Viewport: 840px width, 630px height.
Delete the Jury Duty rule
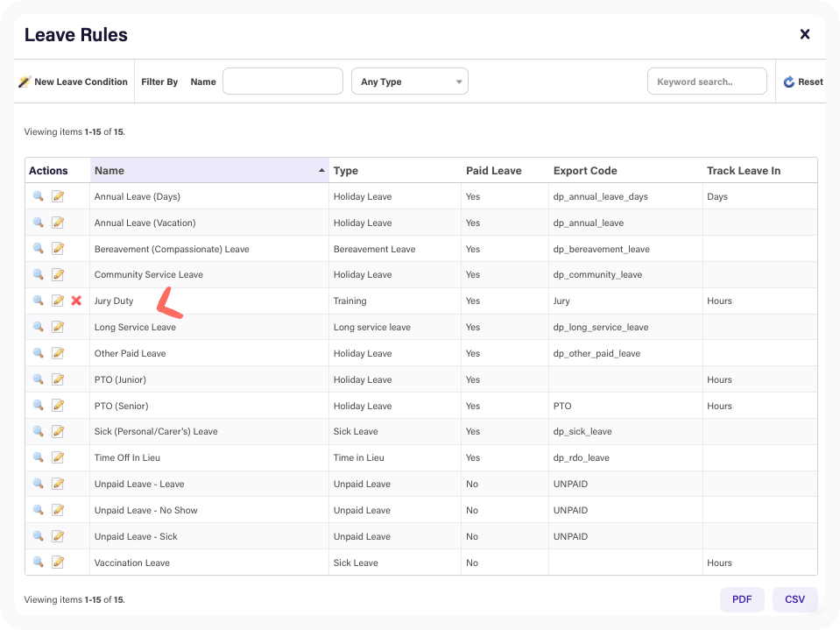tap(76, 301)
